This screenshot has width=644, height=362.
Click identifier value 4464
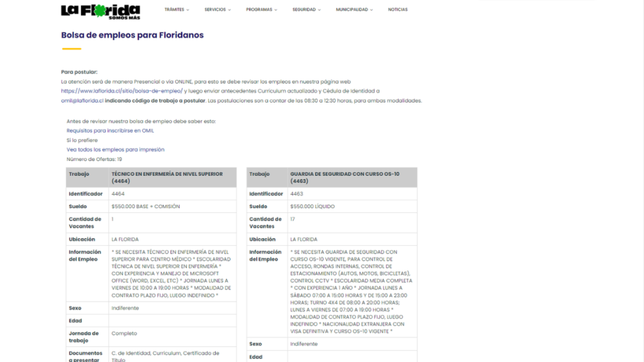[118, 194]
